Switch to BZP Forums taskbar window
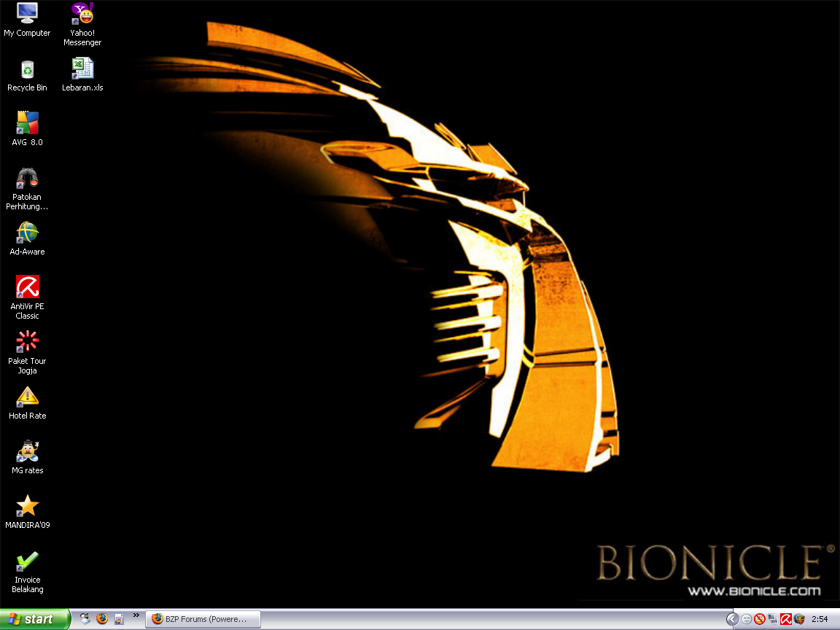Screen dimensions: 840x630 [x=203, y=619]
